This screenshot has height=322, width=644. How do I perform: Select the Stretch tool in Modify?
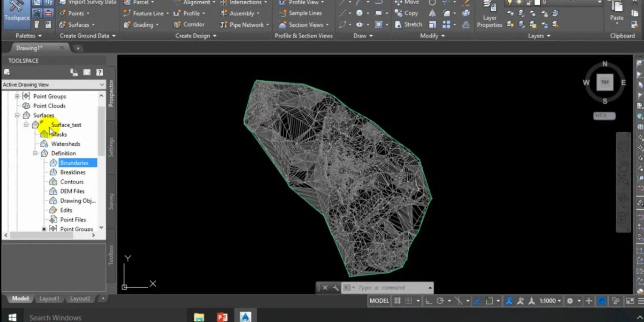pyautogui.click(x=408, y=25)
